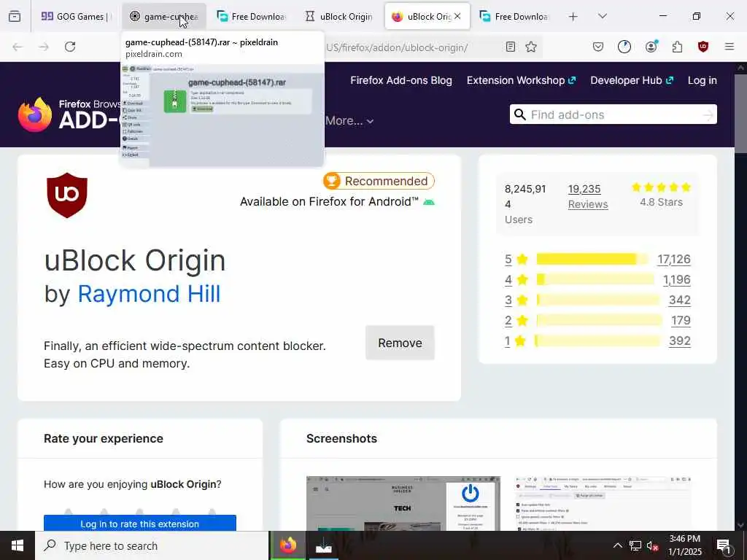747x560 pixels.
Task: Go forward to next page
Action: [x=44, y=47]
